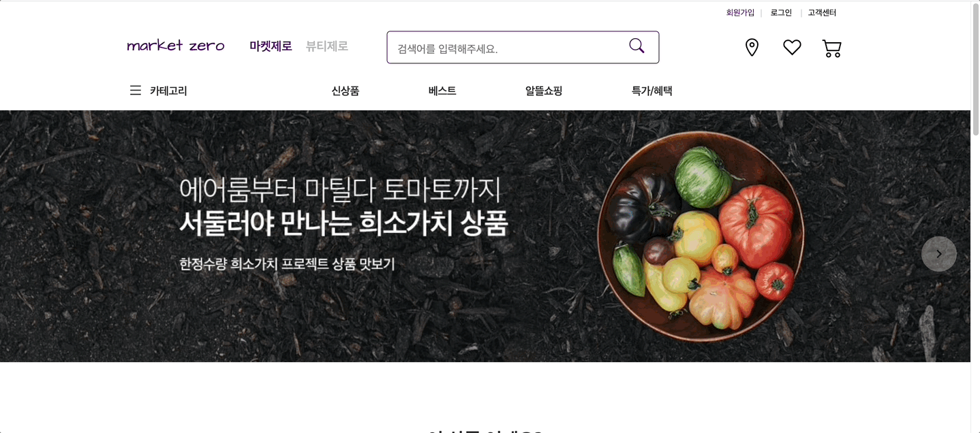The height and width of the screenshot is (433, 980).
Task: Open the 고객센터 link
Action: pos(822,12)
